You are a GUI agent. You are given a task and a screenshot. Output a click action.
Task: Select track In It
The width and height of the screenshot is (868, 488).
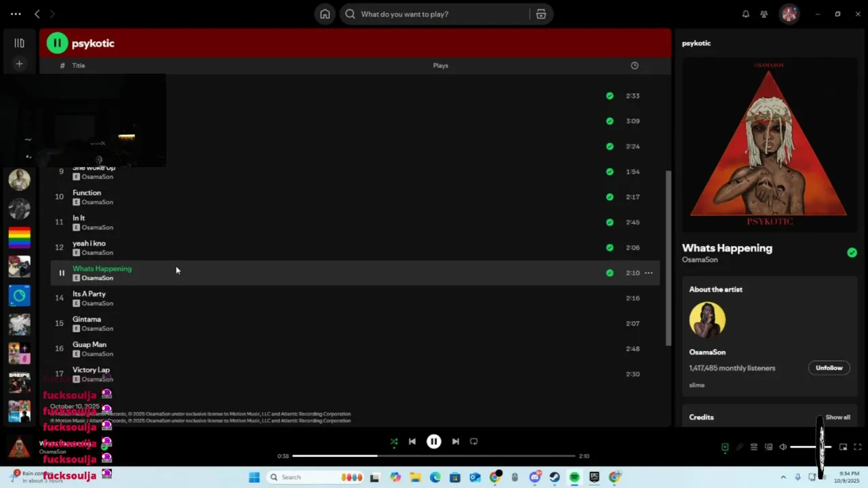pos(355,222)
